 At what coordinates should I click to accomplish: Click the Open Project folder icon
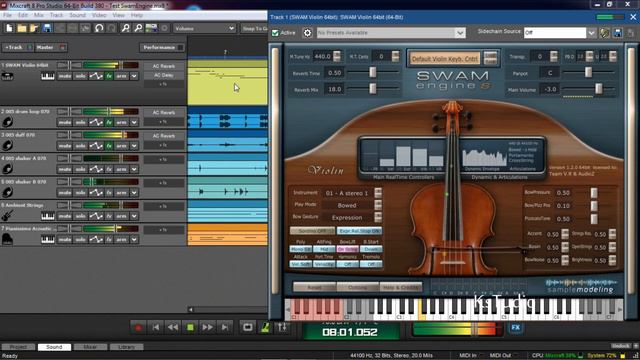(22, 28)
